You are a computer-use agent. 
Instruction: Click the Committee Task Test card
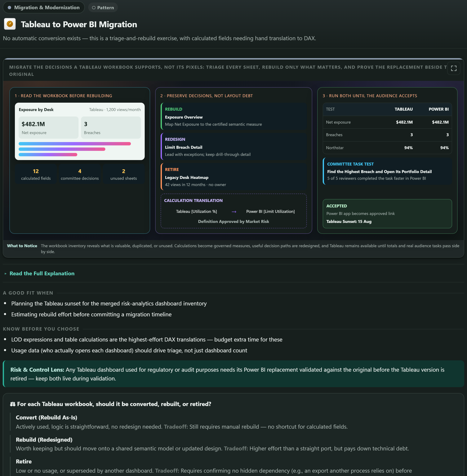coord(387,171)
